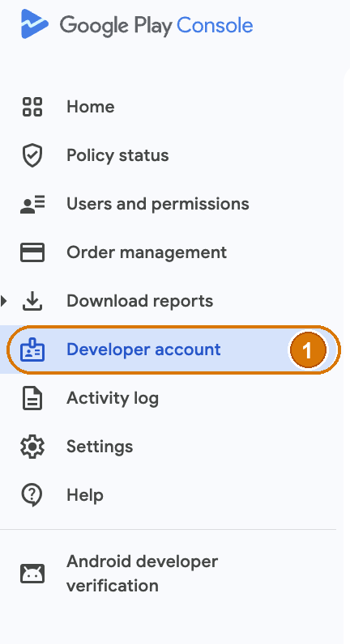Click the Settings gear icon
350x644 pixels.
coord(32,447)
